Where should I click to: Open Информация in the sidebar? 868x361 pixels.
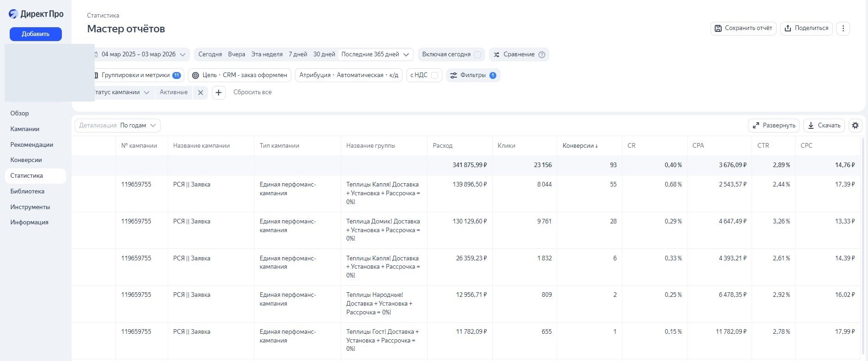pyautogui.click(x=29, y=222)
